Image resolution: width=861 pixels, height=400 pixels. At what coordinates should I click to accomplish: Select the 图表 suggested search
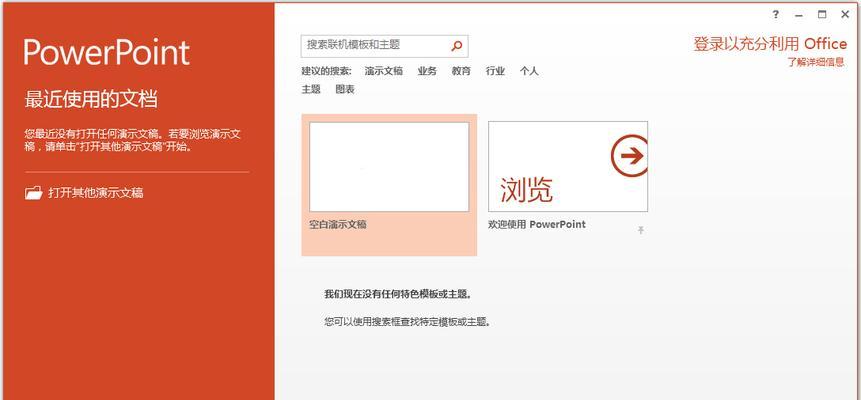click(345, 90)
